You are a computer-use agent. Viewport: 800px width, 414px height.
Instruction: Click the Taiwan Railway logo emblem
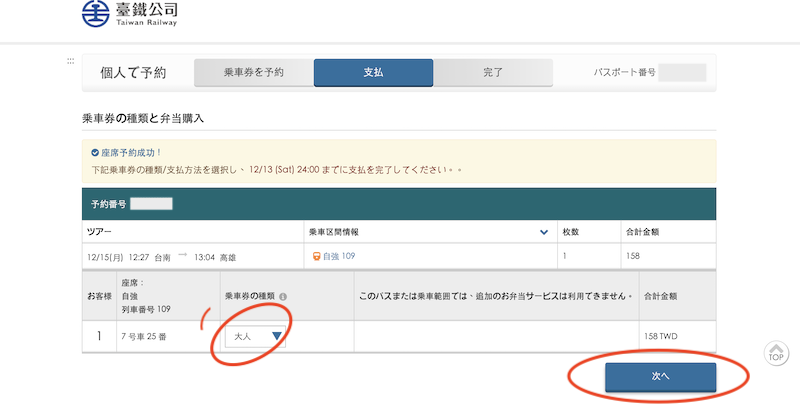[97, 16]
